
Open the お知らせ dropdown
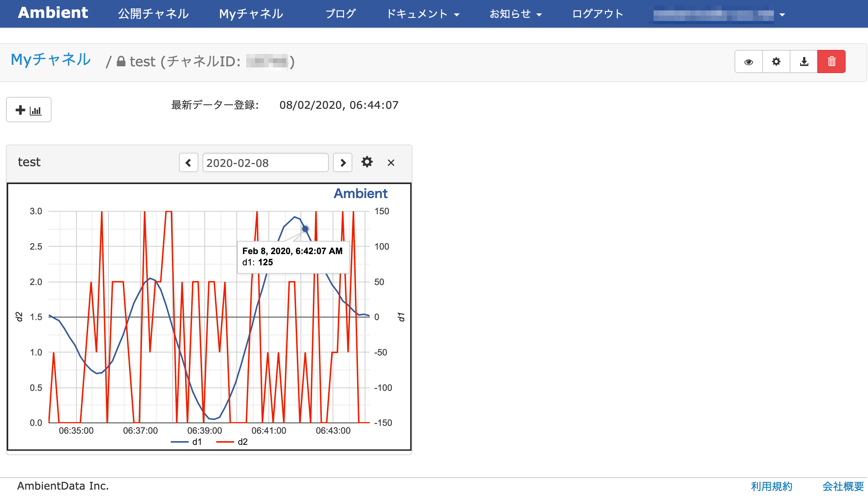(515, 14)
